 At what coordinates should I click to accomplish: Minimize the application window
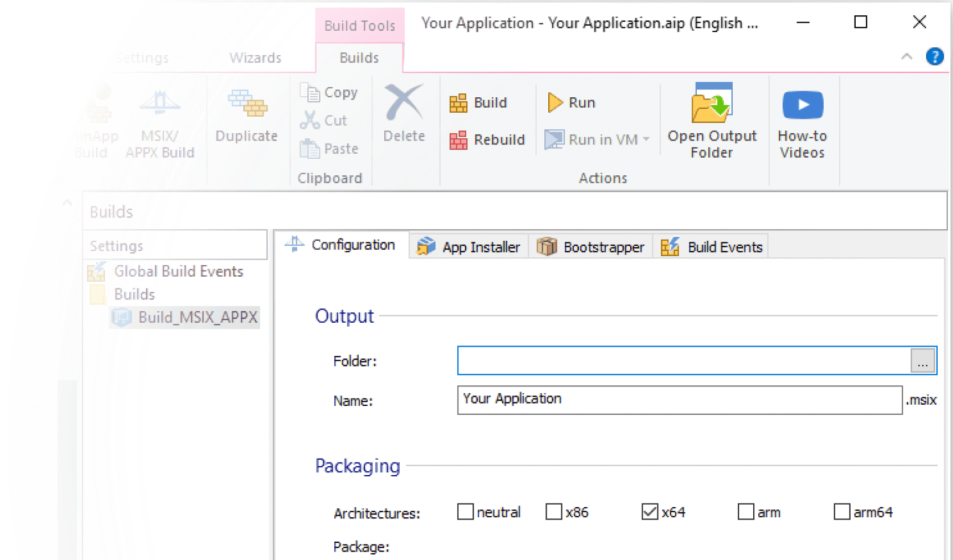click(803, 22)
